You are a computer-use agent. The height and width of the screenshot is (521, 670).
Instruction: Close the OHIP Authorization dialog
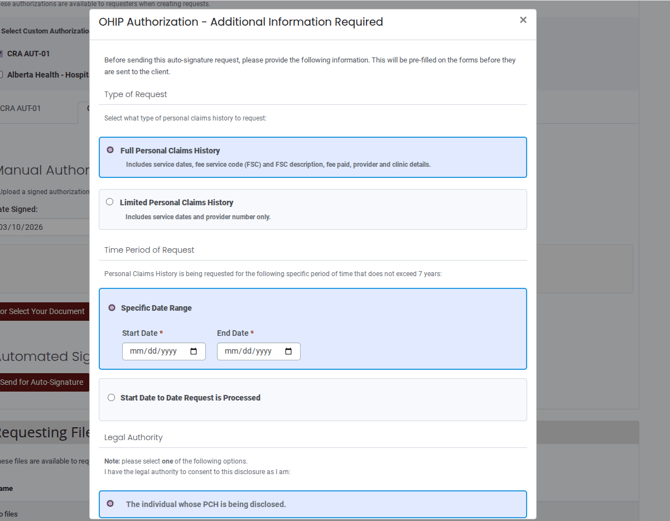coord(522,20)
